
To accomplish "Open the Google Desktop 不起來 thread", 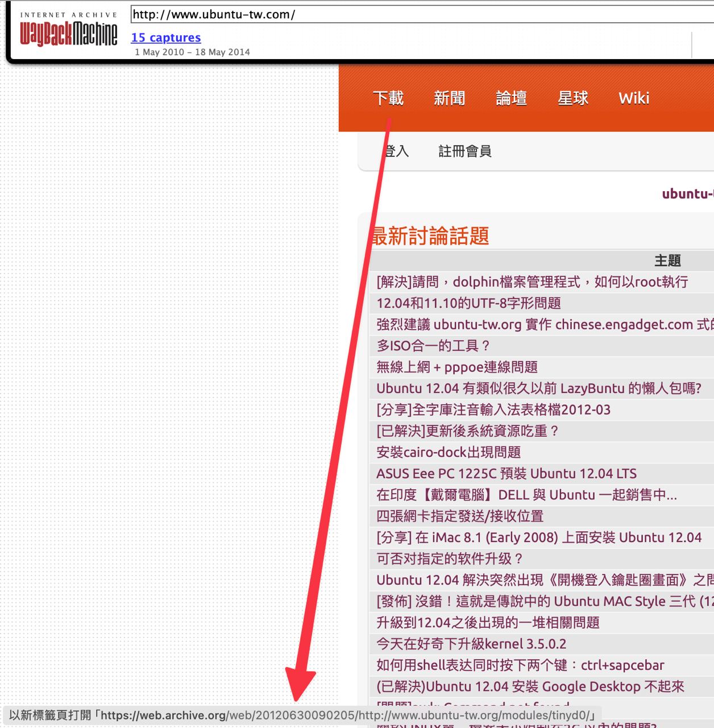I will tap(530, 687).
